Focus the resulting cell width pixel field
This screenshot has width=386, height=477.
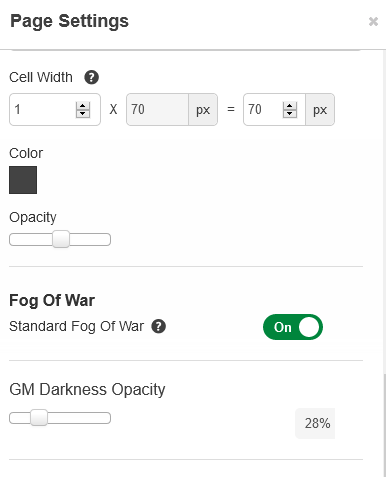click(263, 110)
